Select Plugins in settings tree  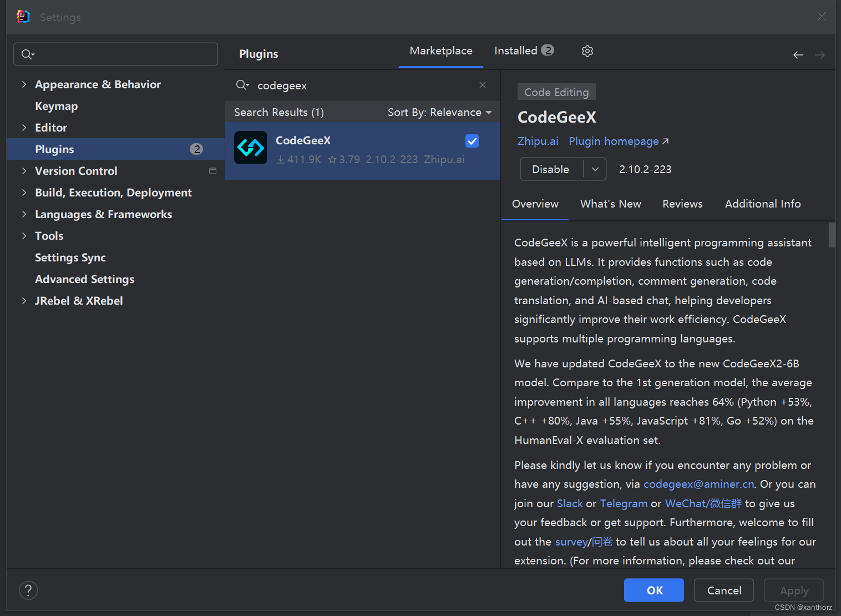click(115, 149)
